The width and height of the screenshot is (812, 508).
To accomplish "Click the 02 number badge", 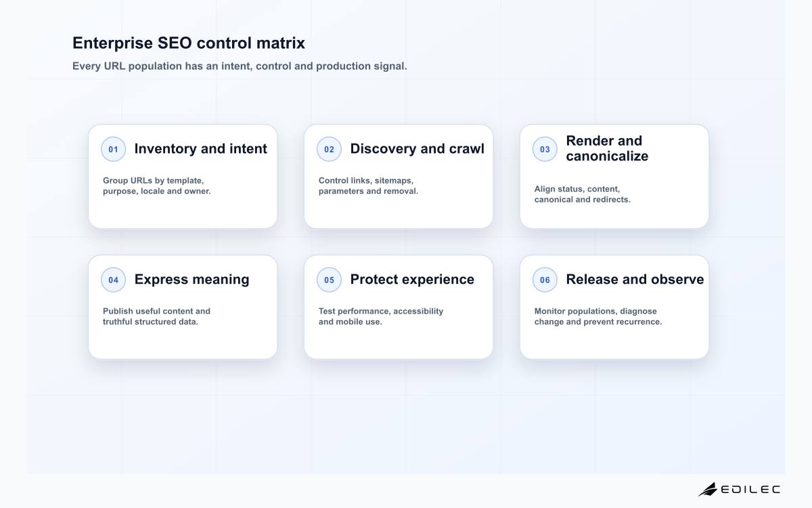I will pyautogui.click(x=329, y=149).
